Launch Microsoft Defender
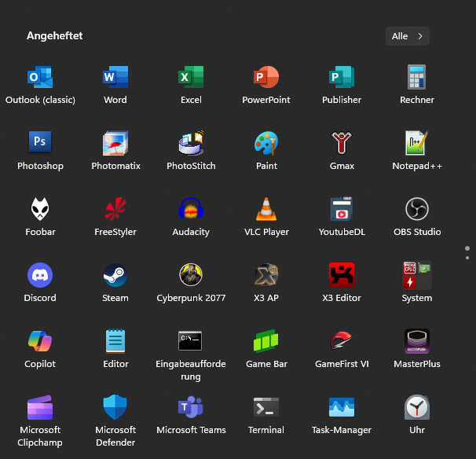This screenshot has width=476, height=459. (x=115, y=407)
